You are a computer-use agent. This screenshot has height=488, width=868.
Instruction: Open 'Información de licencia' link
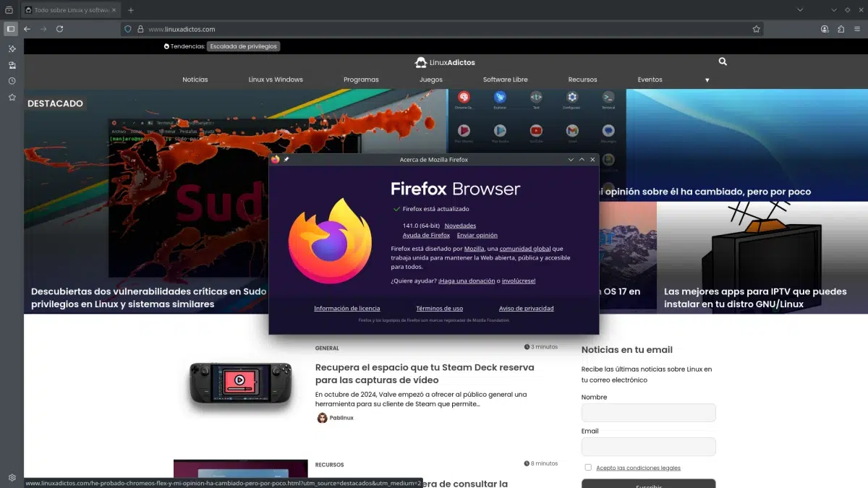tap(347, 308)
